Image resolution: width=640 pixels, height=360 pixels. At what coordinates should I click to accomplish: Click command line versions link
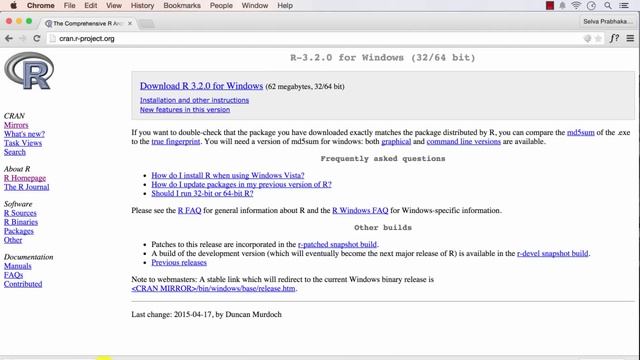pyautogui.click(x=464, y=141)
